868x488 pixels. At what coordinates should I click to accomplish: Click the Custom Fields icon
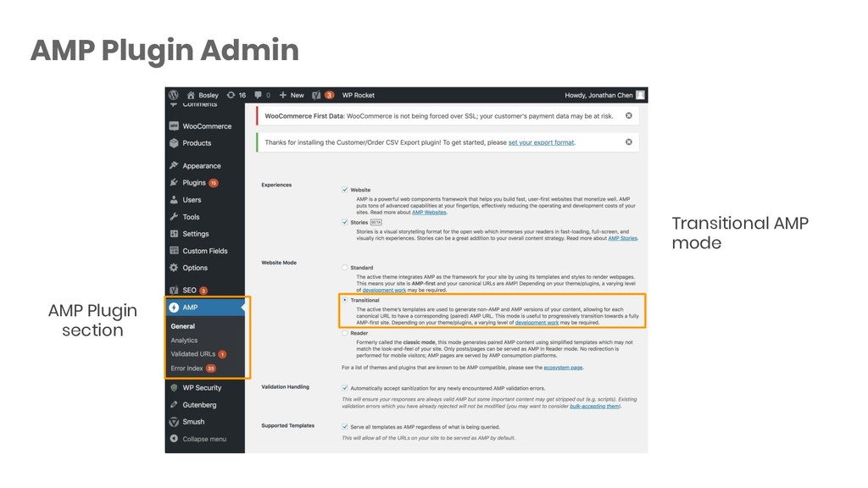point(174,251)
